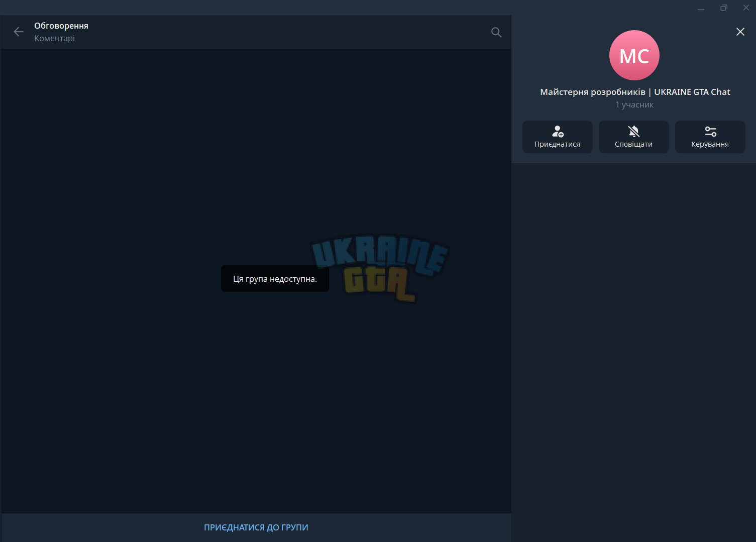Toggle notifications with the Сповіщати button
This screenshot has width=756, height=542.
click(x=634, y=137)
